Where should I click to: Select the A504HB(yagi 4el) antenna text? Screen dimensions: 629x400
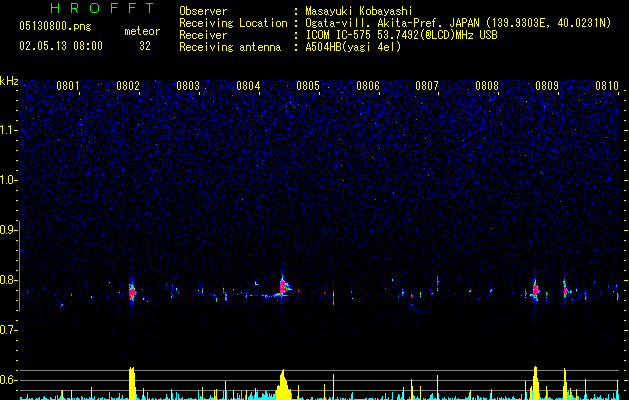pyautogui.click(x=353, y=47)
